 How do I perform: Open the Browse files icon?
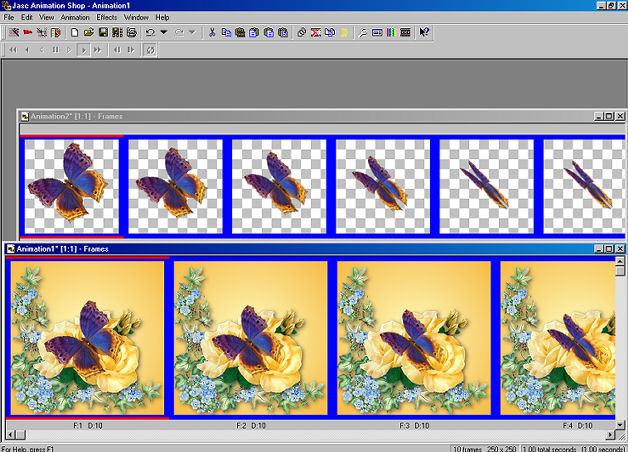pyautogui.click(x=56, y=32)
